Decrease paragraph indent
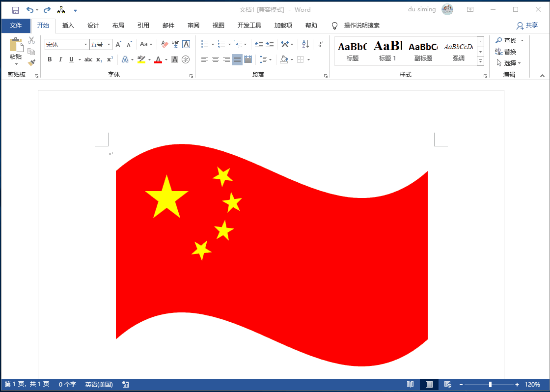This screenshot has width=550, height=392. click(258, 44)
